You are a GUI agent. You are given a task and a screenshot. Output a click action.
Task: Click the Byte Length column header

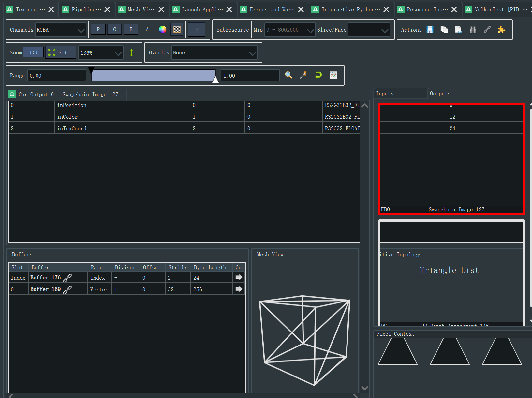click(x=212, y=267)
